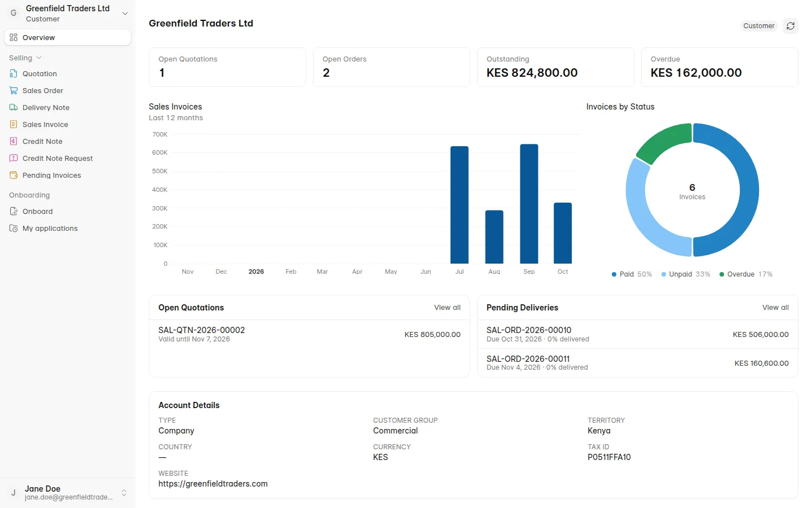The width and height of the screenshot is (812, 508).
Task: Click the Paid legend swatch
Action: coord(614,274)
